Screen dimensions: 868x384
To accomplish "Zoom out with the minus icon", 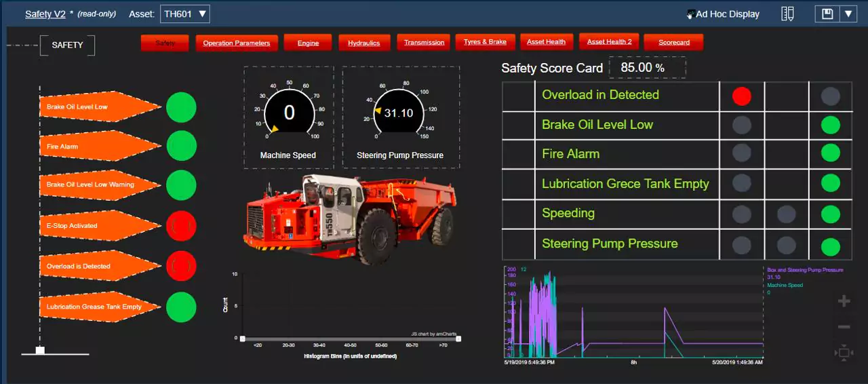I will pos(844,327).
